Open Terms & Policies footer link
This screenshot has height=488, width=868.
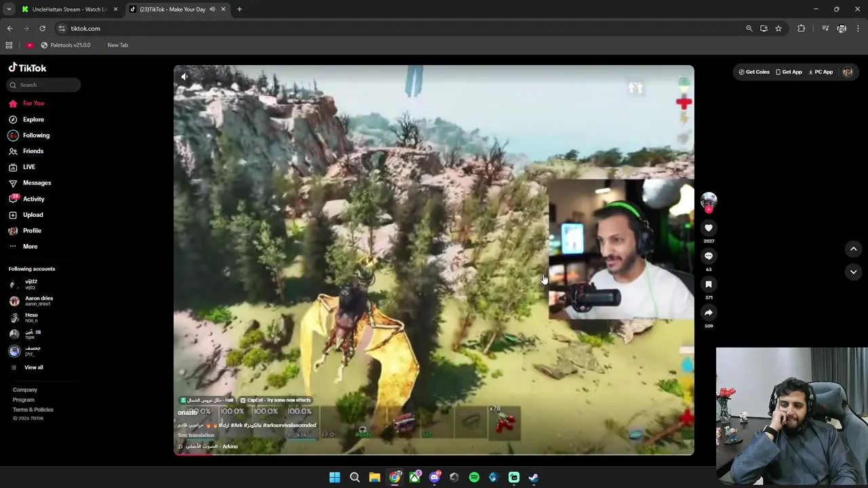click(33, 409)
